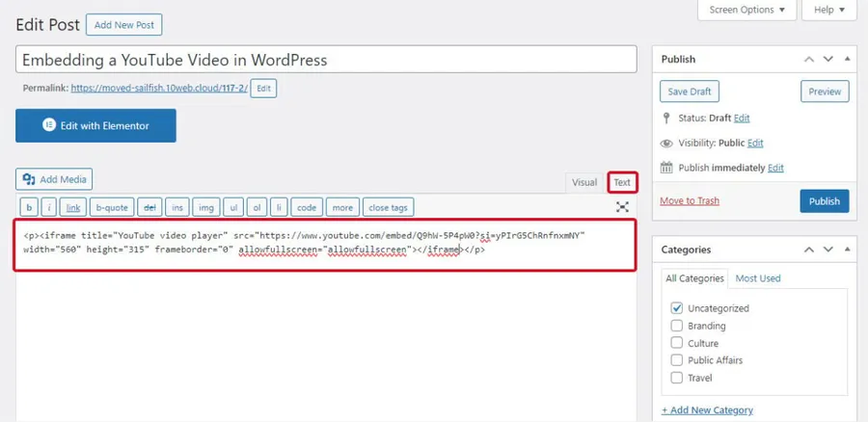This screenshot has width=868, height=422.
Task: Click the Visibility eye icon
Action: point(666,144)
